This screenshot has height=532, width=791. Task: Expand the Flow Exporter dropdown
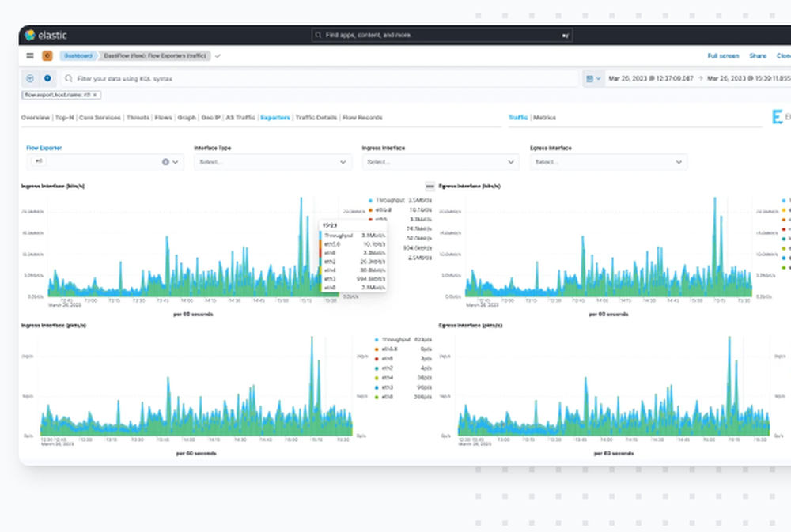click(176, 162)
